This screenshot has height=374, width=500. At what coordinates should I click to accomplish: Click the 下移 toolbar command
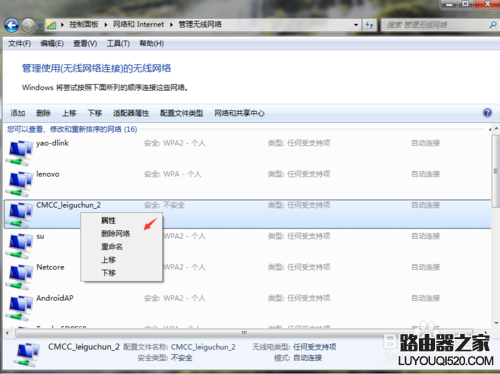click(95, 113)
